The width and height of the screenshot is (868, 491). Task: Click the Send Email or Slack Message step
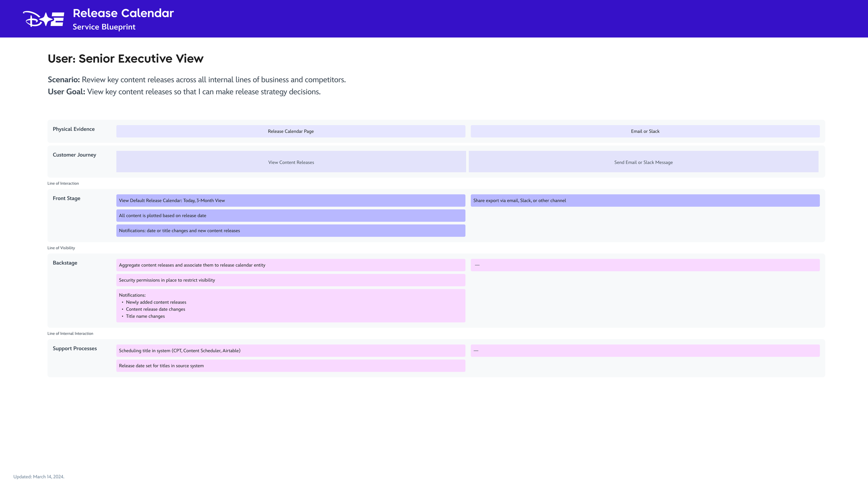(643, 162)
